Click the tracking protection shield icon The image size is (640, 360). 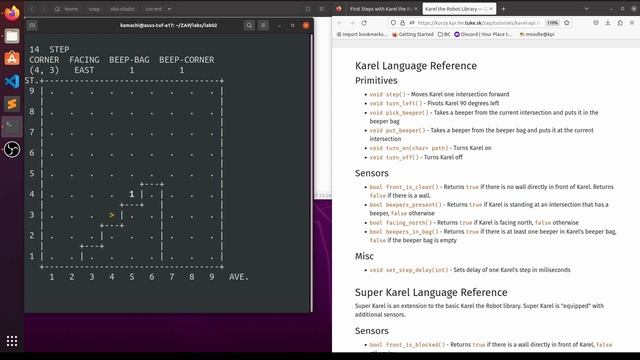393,23
